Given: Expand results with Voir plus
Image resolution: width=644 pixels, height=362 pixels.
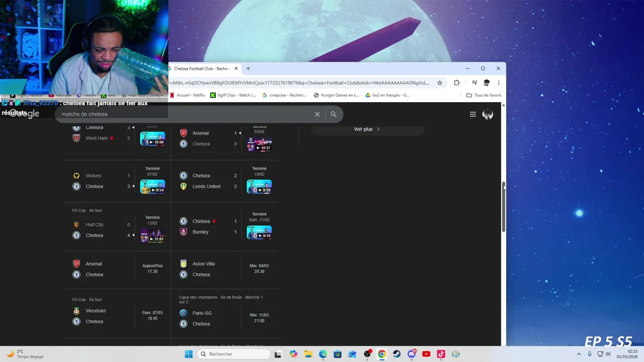Looking at the screenshot, I should pyautogui.click(x=367, y=129).
